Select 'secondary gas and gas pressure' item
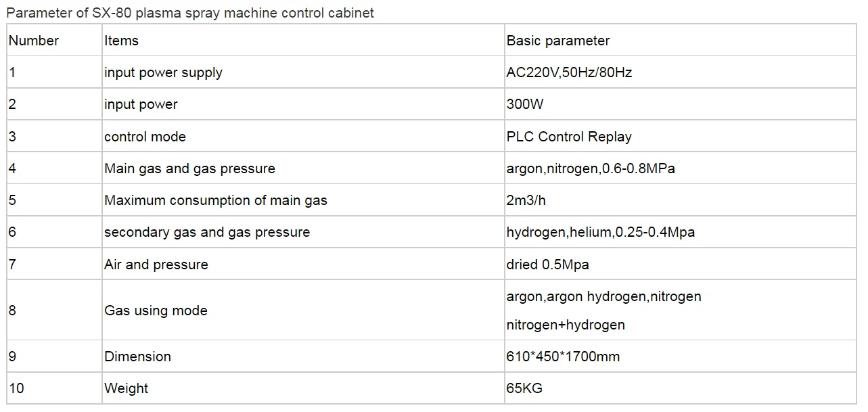The height and width of the screenshot is (412, 868). [x=303, y=232]
